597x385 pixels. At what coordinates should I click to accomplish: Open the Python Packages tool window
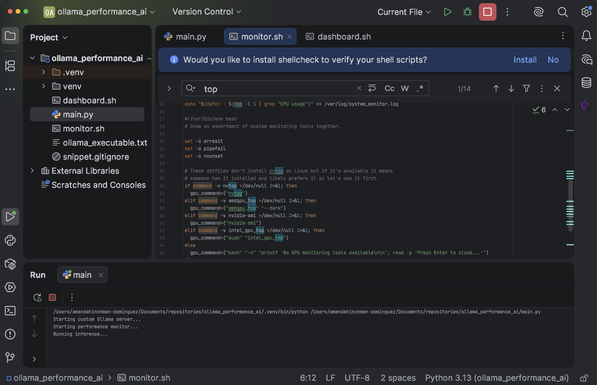(x=10, y=264)
